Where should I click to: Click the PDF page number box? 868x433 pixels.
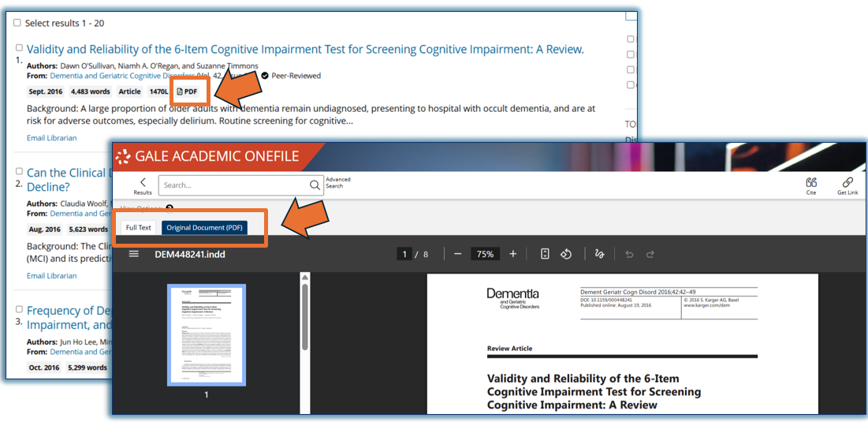click(x=404, y=254)
